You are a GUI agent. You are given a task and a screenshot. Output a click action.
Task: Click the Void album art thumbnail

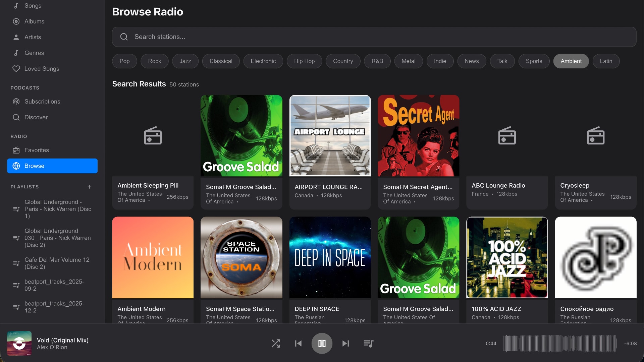[x=19, y=343]
